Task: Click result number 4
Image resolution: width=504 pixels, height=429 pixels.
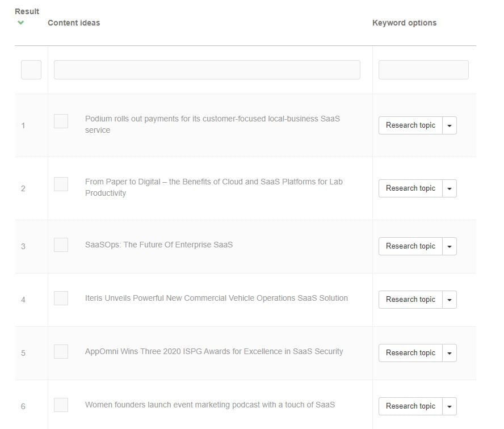Action: [x=23, y=300]
